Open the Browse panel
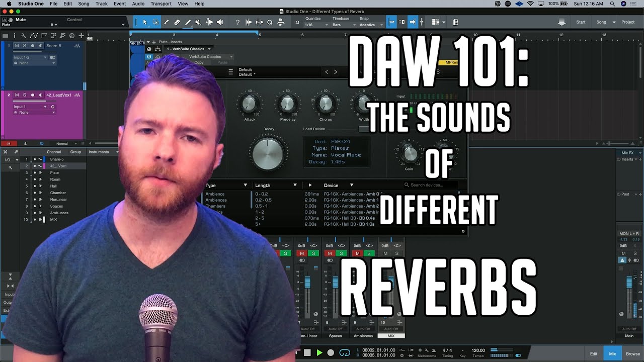 click(x=633, y=354)
